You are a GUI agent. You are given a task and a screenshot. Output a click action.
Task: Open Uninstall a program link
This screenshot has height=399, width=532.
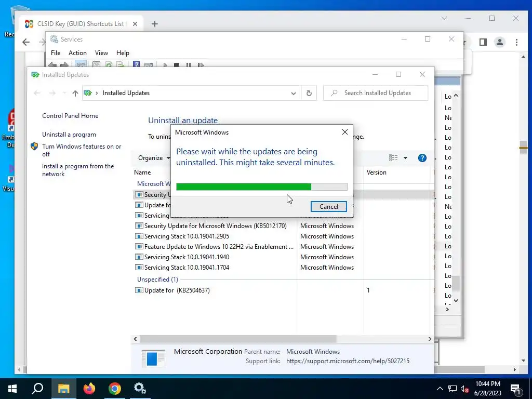(69, 135)
